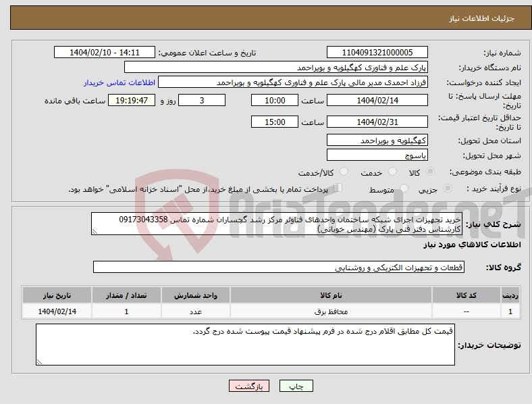Click the اطلاعات کالاهای مورد نیاز section title

point(472,245)
